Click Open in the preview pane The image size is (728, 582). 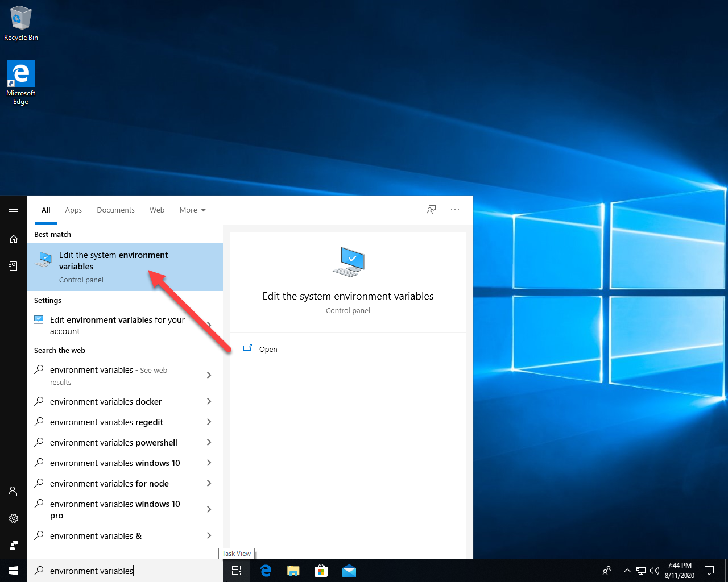[268, 349]
